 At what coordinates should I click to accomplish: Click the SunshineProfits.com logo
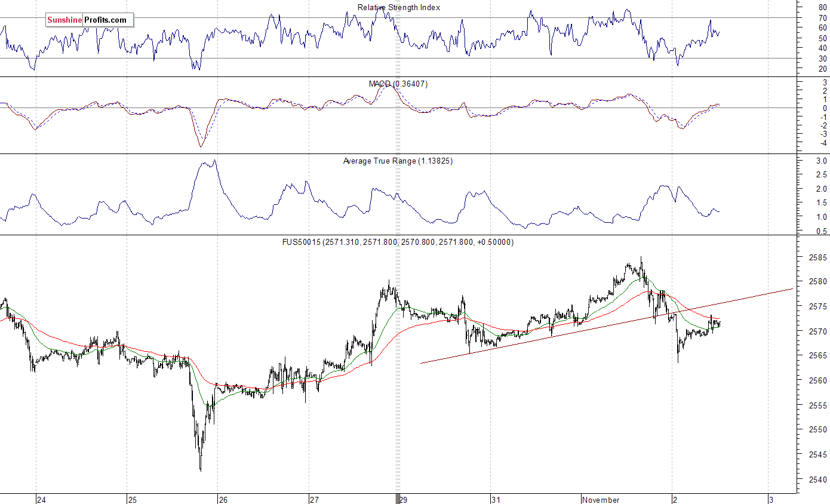(x=90, y=20)
